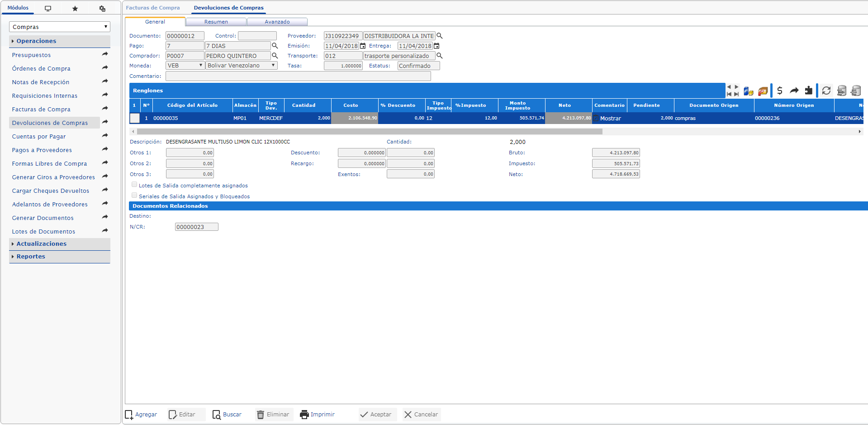Select Devoluciones de Compras tab
The image size is (868, 425).
click(229, 8)
